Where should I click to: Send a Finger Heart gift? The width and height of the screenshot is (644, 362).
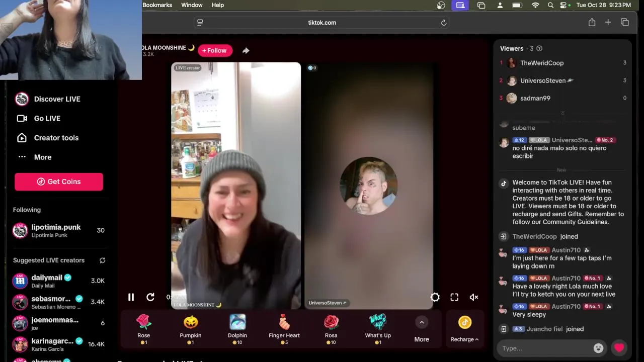(284, 329)
